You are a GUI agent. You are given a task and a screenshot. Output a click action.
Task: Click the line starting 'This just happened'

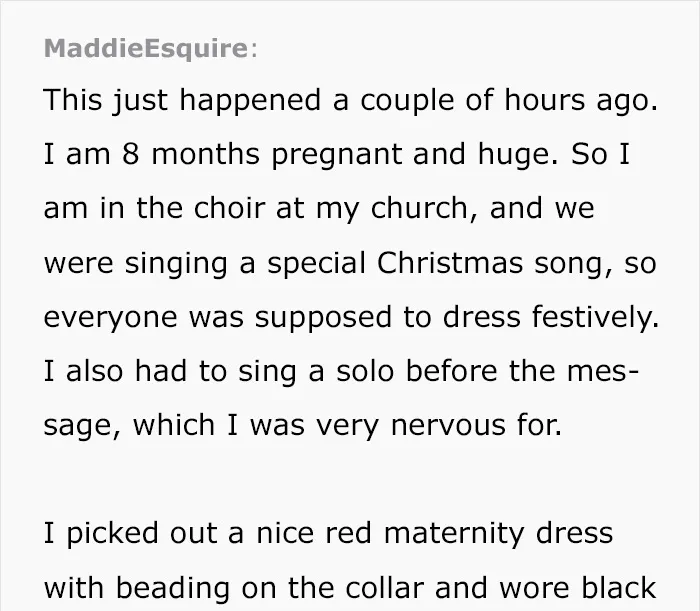(350, 100)
